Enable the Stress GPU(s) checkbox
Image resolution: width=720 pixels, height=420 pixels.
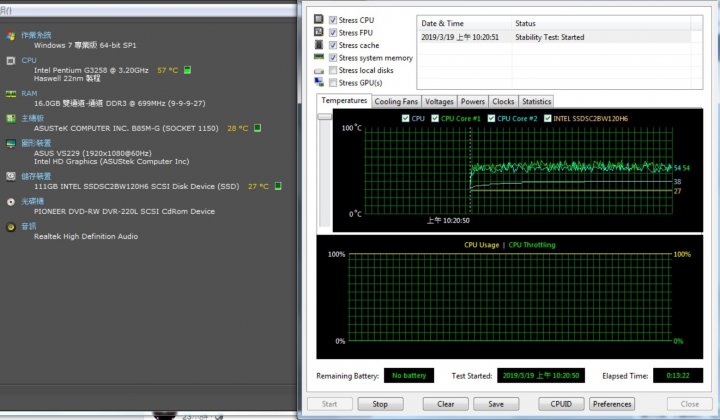tap(333, 83)
